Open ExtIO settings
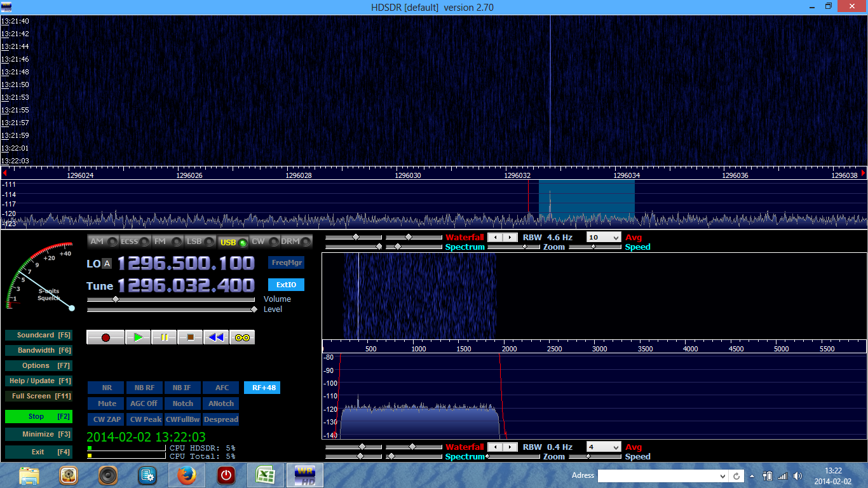Image resolution: width=868 pixels, height=488 pixels. (286, 285)
